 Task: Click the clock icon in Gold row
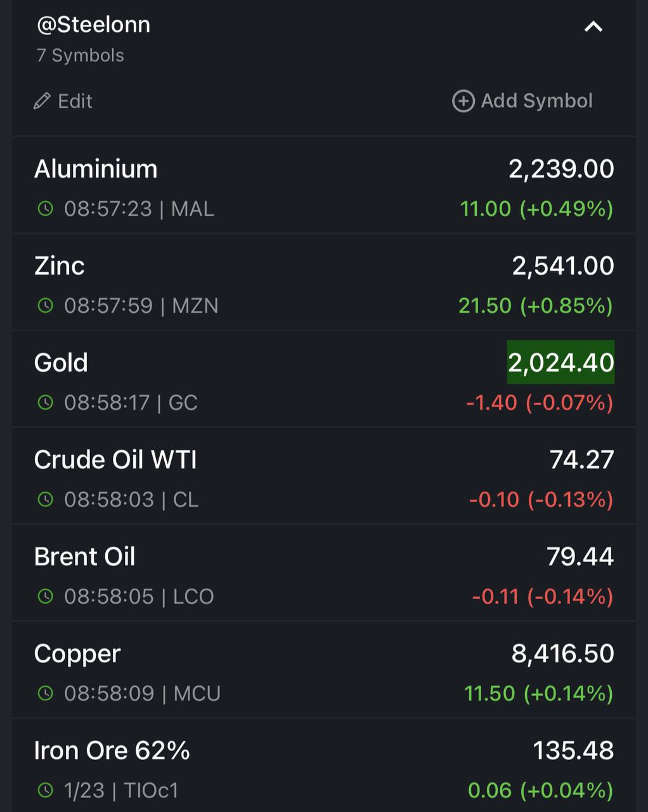click(x=45, y=402)
